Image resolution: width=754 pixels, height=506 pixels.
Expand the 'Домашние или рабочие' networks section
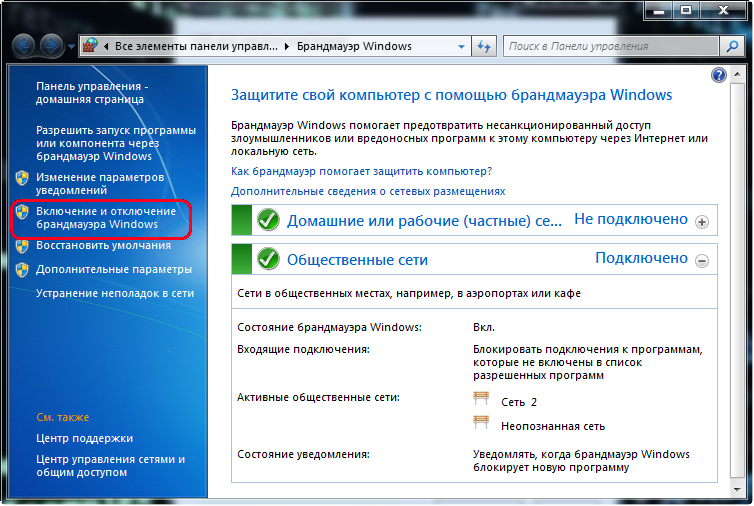click(702, 222)
